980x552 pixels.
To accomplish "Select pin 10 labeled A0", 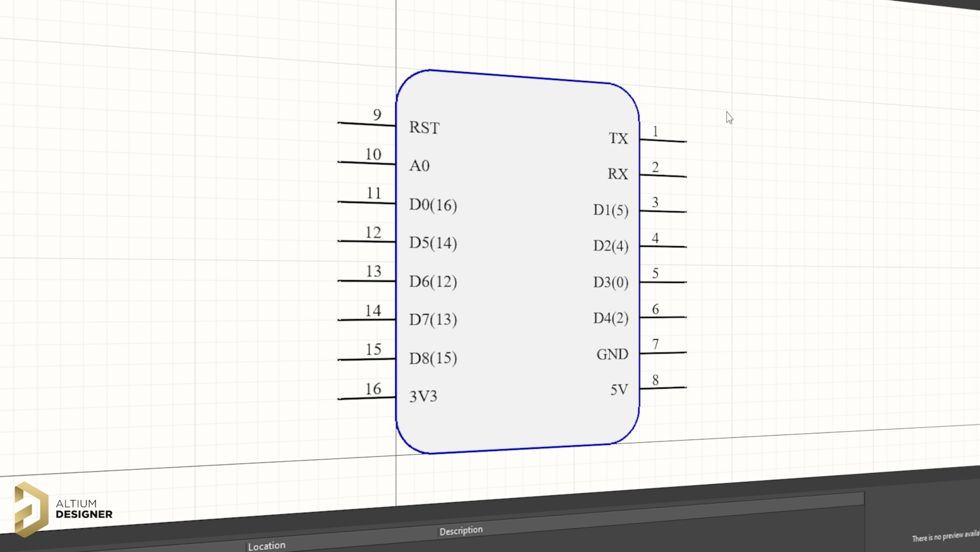I will pos(366,163).
